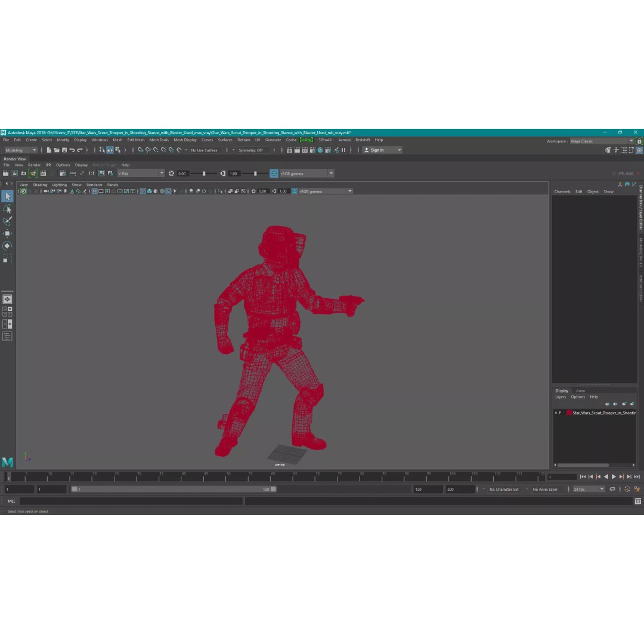Image resolution: width=644 pixels, height=644 pixels.
Task: Click the Render region icon in Render View
Action: click(x=15, y=174)
